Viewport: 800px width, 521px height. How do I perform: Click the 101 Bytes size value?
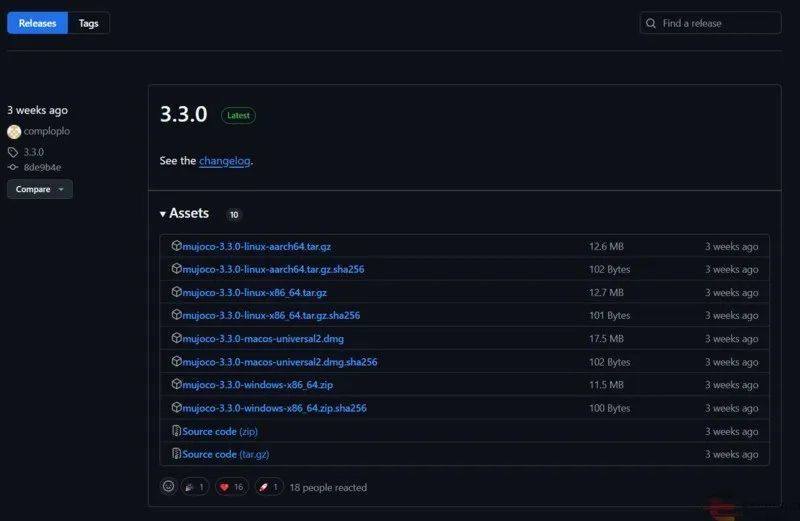click(x=610, y=316)
